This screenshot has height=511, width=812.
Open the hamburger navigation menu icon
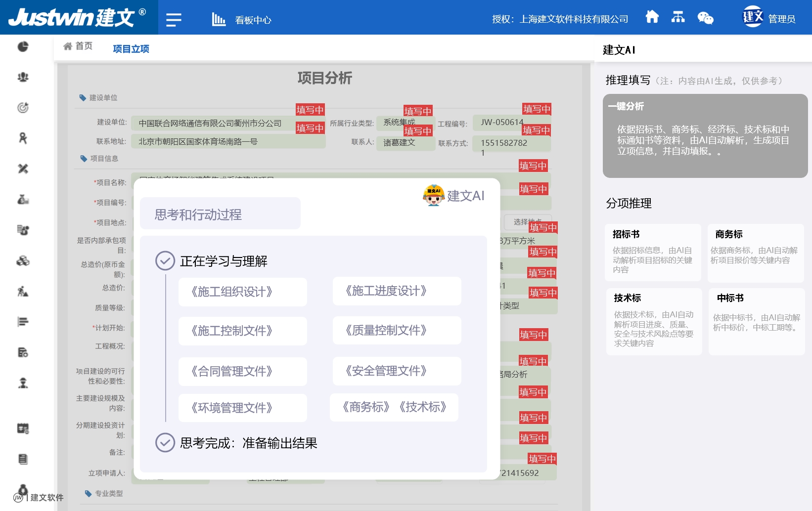(x=173, y=20)
